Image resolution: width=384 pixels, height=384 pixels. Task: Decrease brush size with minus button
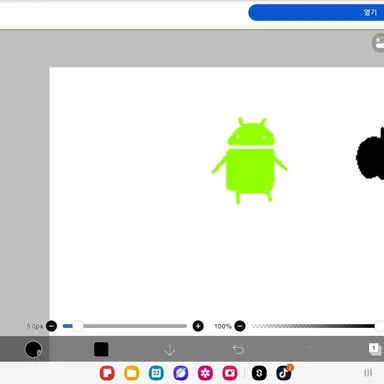tap(51, 326)
